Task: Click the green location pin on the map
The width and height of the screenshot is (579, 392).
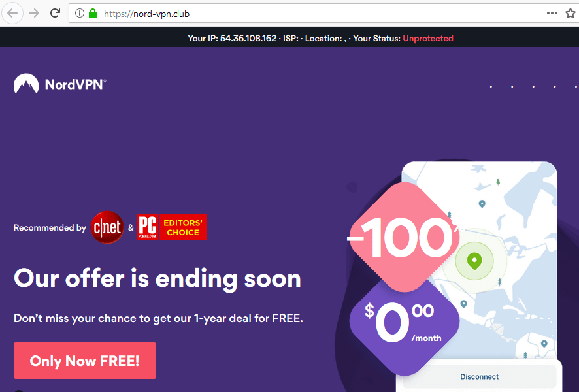Action: (x=474, y=261)
